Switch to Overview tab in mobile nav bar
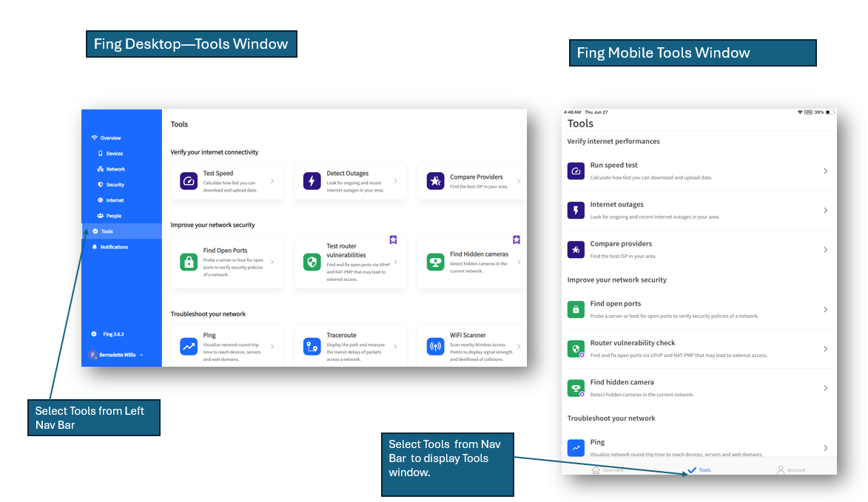Viewport: 868px width, 502px height. point(607,469)
